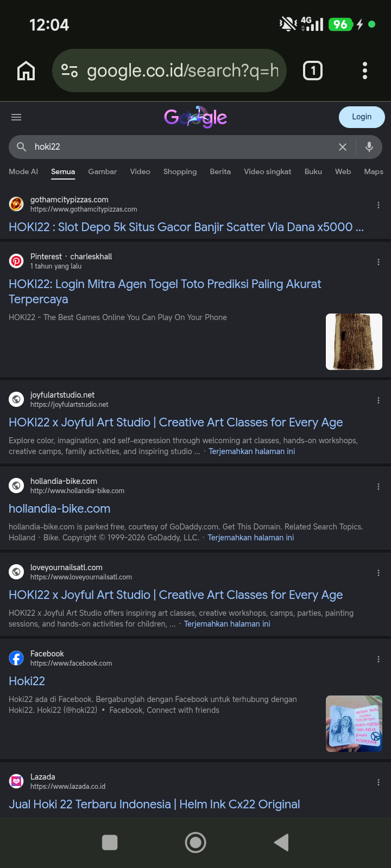Click the gothamcitypizzas.com favicon
Screen dimensions: 391x868
click(x=16, y=204)
